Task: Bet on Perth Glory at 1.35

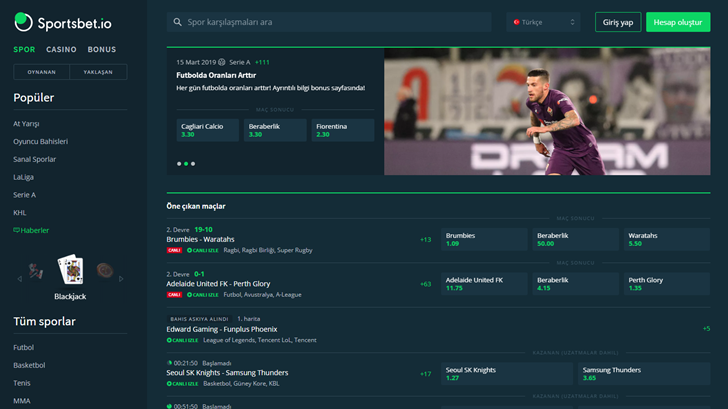Action: (x=667, y=284)
